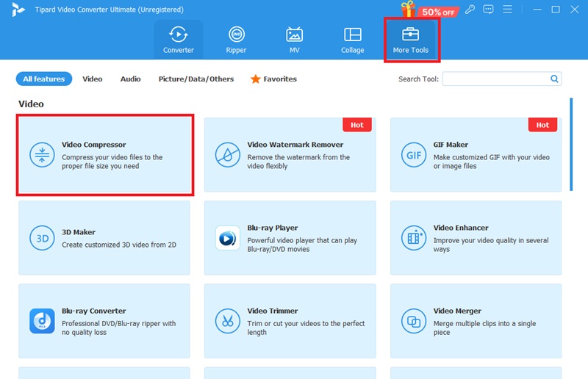Click the Video Compressor icon
Image resolution: width=588 pixels, height=379 pixels.
point(42,155)
